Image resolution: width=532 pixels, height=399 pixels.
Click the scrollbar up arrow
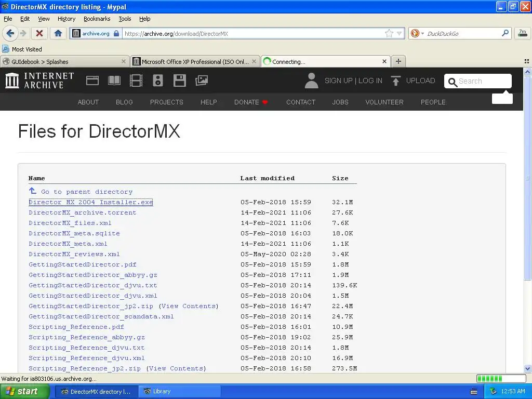(x=527, y=72)
